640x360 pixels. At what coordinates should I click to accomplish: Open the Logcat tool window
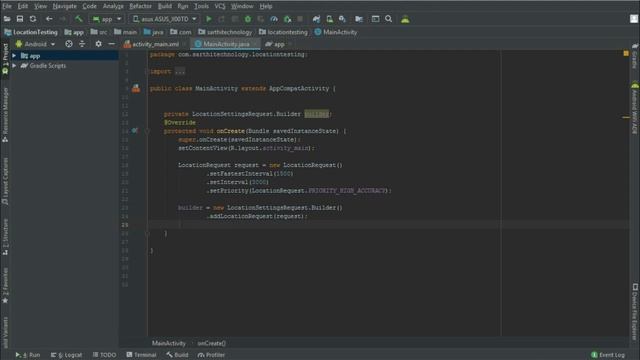67,355
